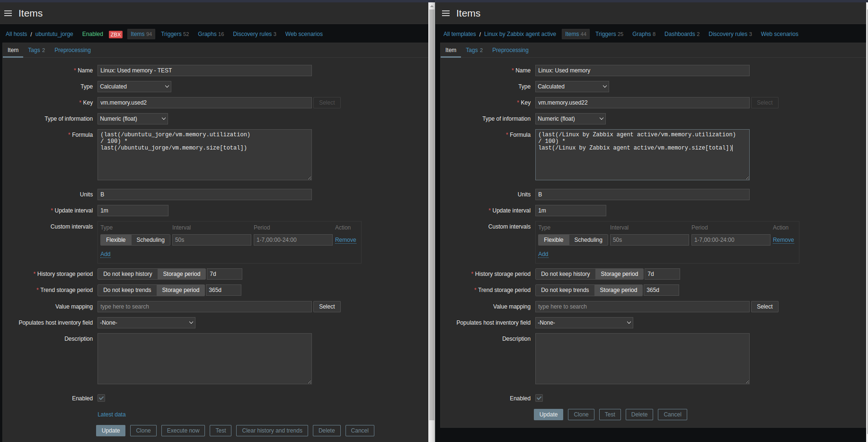The height and width of the screenshot is (442, 868).
Task: Expand Type of information dropdown in the template form
Action: (570, 119)
